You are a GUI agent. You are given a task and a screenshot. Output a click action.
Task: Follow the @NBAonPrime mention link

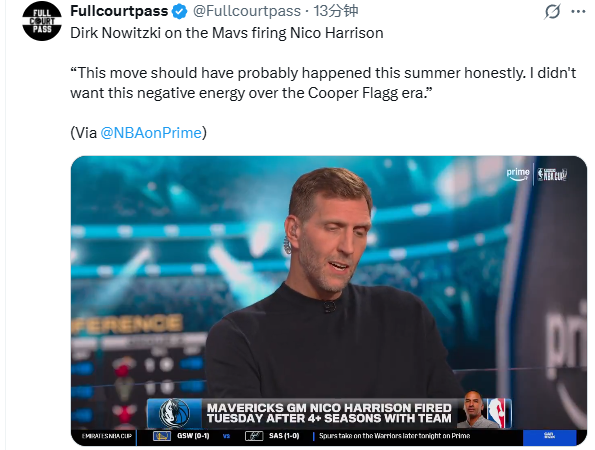coord(151,133)
